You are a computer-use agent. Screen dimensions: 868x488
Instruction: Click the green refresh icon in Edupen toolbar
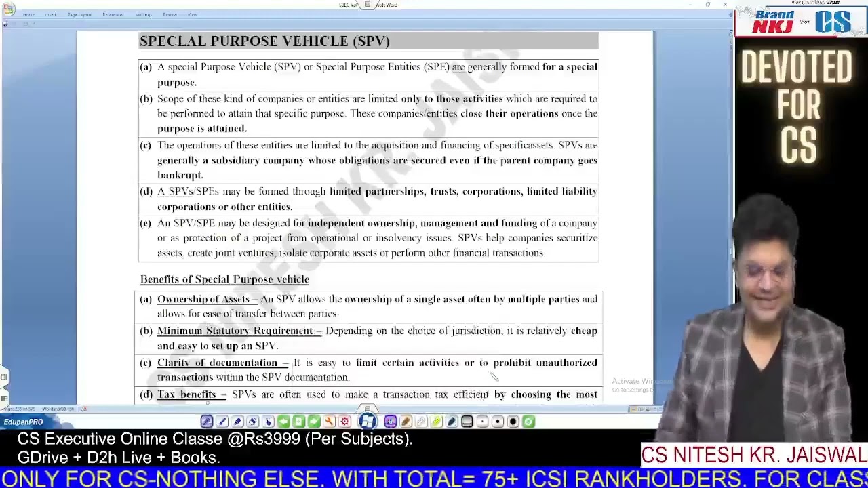pyautogui.click(x=528, y=422)
